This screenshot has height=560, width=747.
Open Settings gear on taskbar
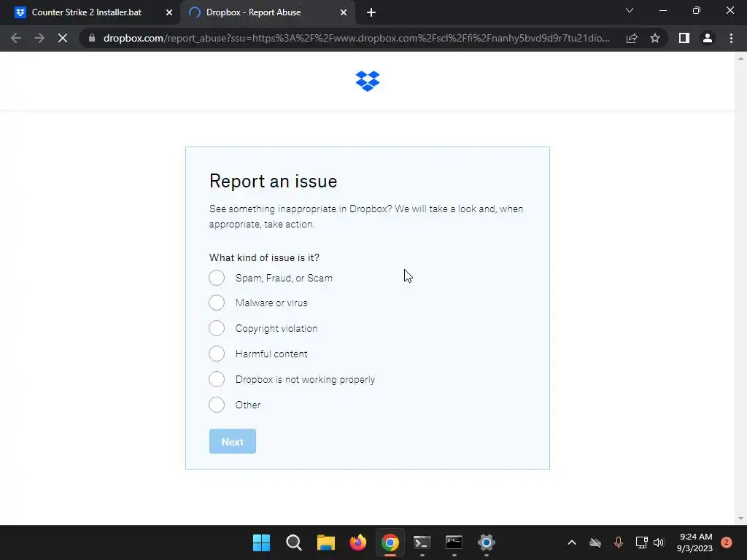(x=486, y=542)
